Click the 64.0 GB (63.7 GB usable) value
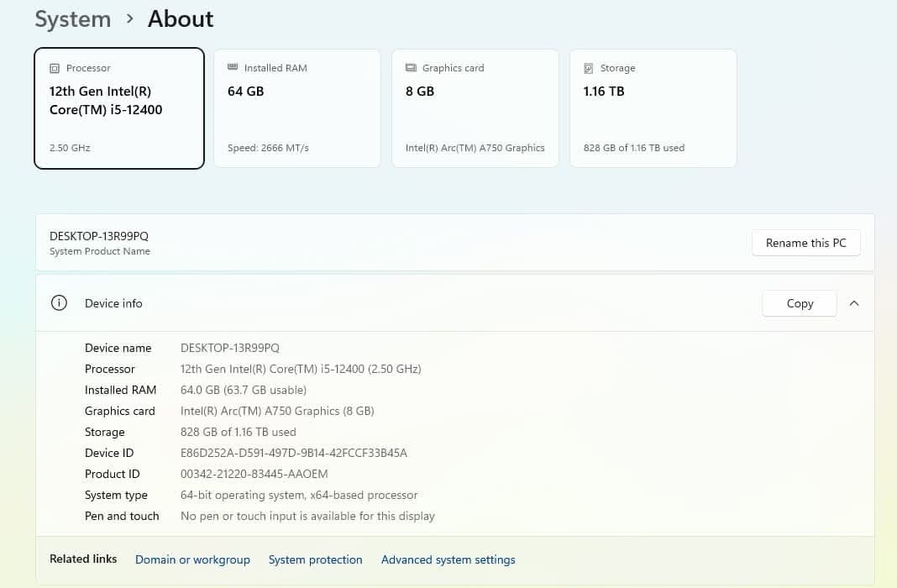The height and width of the screenshot is (588, 897). point(243,390)
